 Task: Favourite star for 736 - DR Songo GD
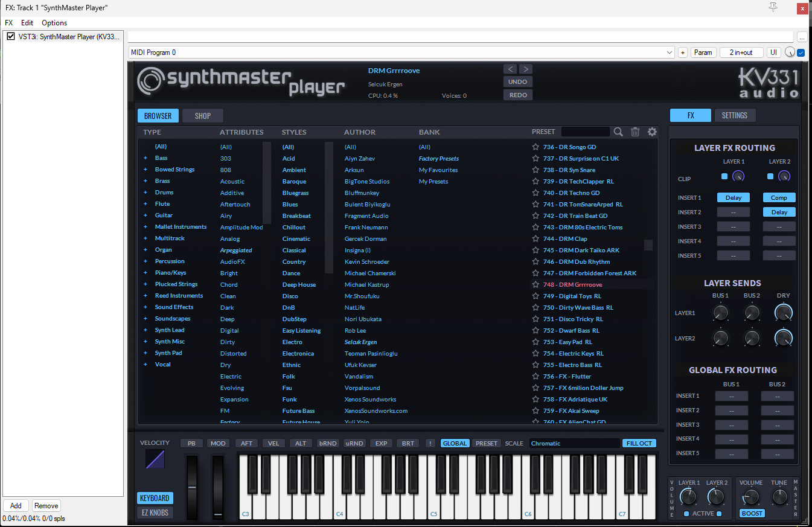click(x=535, y=147)
